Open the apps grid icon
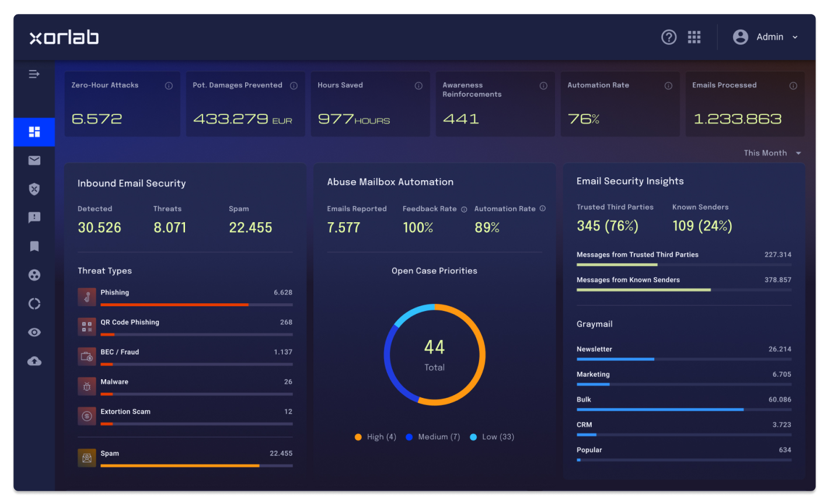Viewport: 827px width, 504px height. tap(694, 37)
